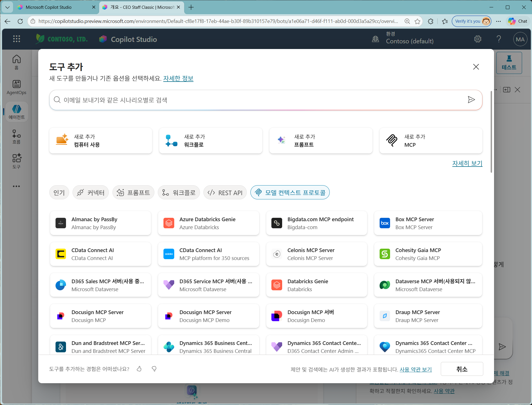The image size is (532, 405).
Task: Click the 취소 cancel button
Action: (462, 369)
